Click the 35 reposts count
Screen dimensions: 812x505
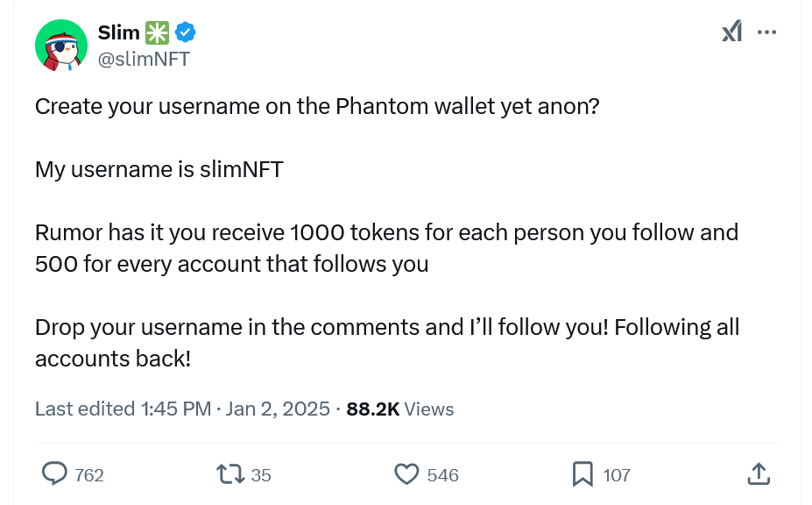coord(261,475)
